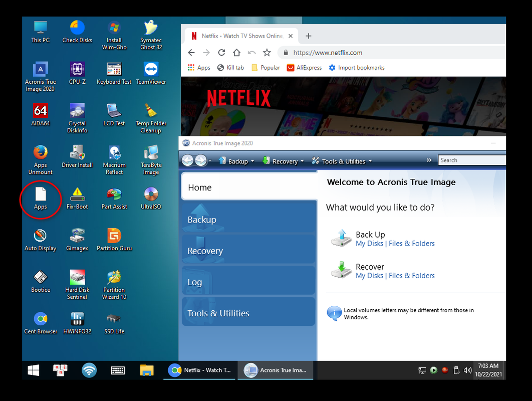Screen dimensions: 532x401
Task: Click Files & Folders link under Back Up
Action: pos(412,244)
